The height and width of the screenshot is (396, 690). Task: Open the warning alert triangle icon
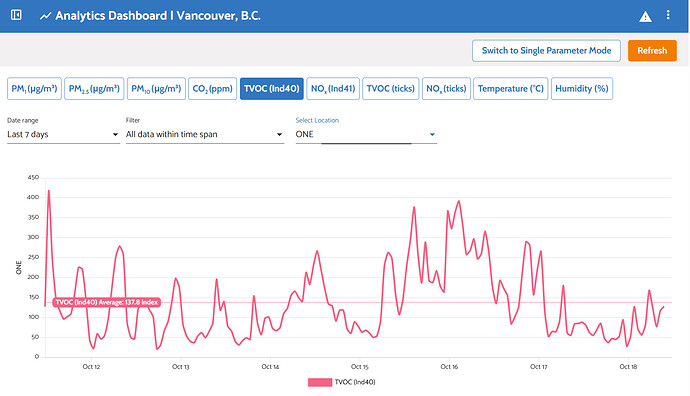[x=645, y=17]
